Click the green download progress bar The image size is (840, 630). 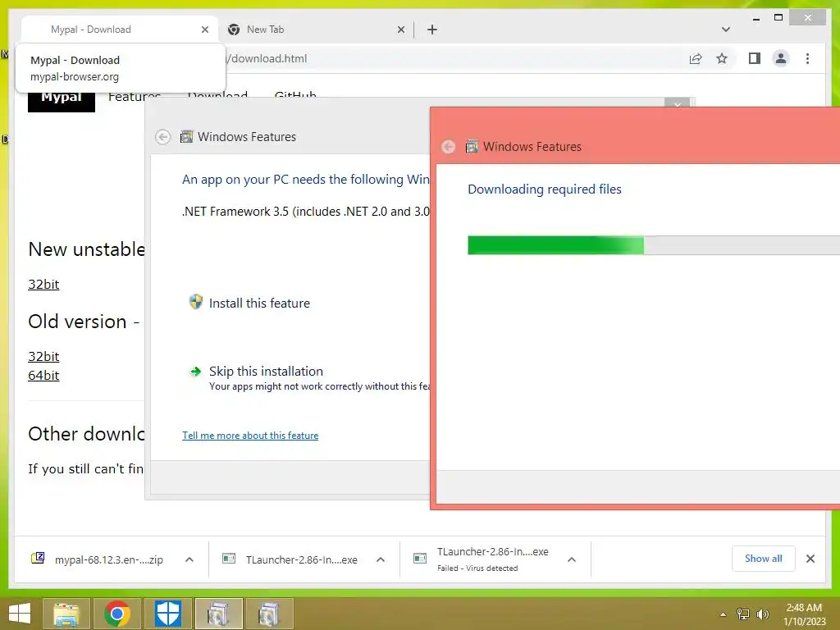(x=555, y=245)
